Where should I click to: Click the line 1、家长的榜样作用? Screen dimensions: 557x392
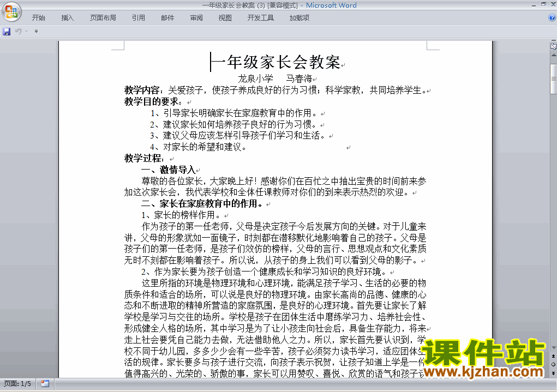tap(181, 215)
